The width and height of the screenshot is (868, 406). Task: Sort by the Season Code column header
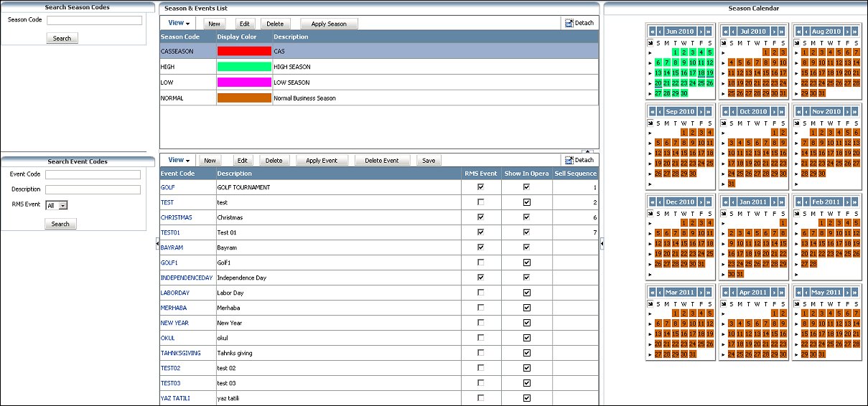click(180, 37)
